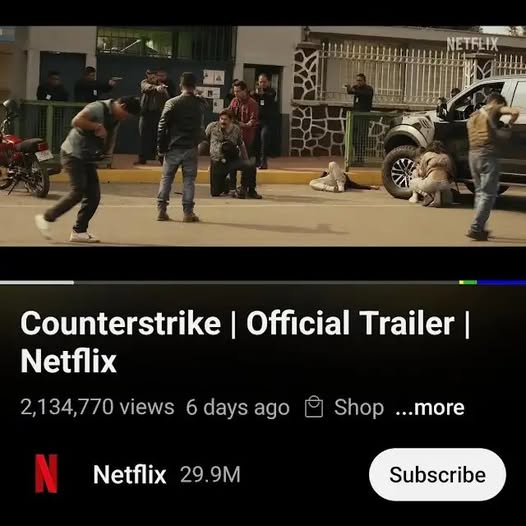Open the shopping bag icon
This screenshot has width=526, height=526.
(314, 407)
